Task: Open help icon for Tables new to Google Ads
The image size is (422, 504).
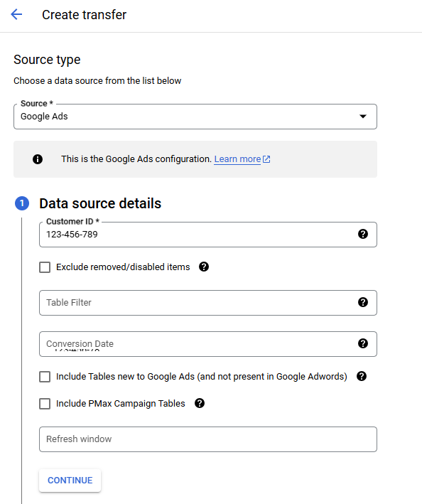Action: [x=362, y=376]
